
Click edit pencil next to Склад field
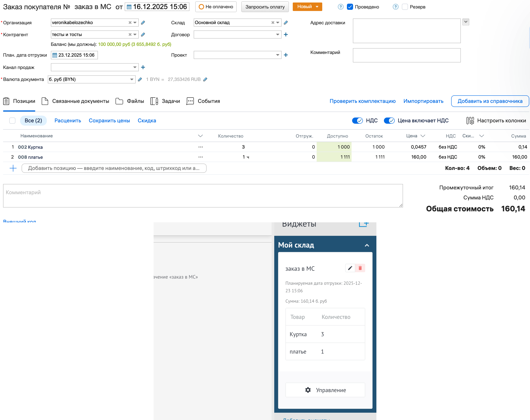[x=286, y=23]
